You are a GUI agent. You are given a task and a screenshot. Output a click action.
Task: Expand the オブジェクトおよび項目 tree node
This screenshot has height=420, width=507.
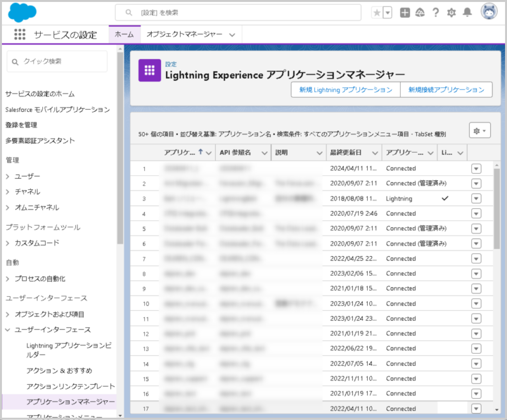pos(7,314)
